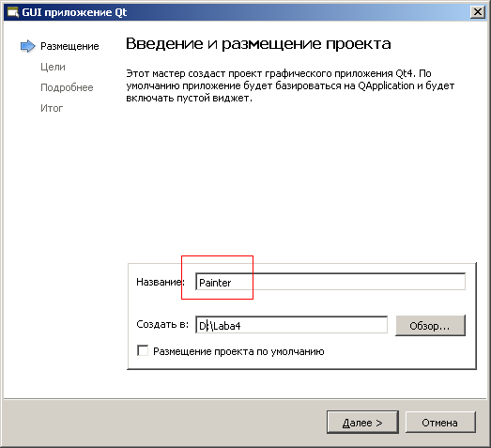491x448 pixels.
Task: Select the Цели wizard step
Action: pos(53,67)
